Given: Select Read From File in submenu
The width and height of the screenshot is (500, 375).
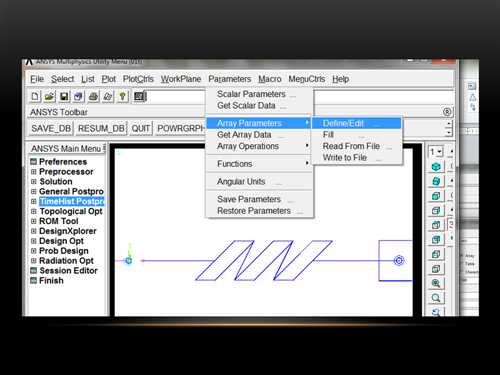Looking at the screenshot, I should click(x=357, y=146).
